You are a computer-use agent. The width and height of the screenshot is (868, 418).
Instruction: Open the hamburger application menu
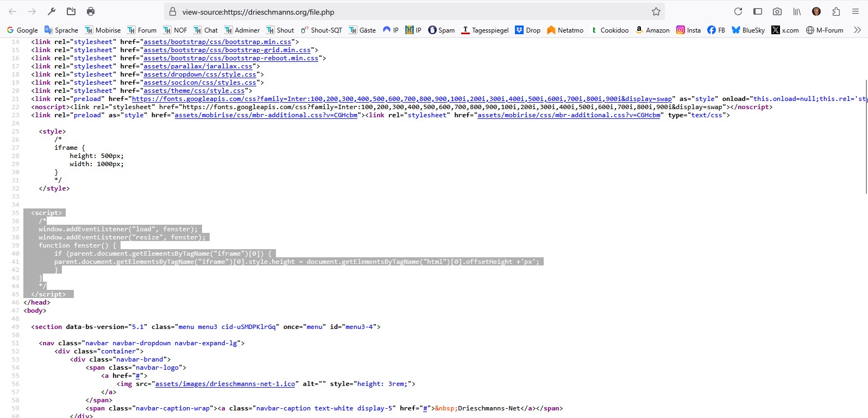856,11
